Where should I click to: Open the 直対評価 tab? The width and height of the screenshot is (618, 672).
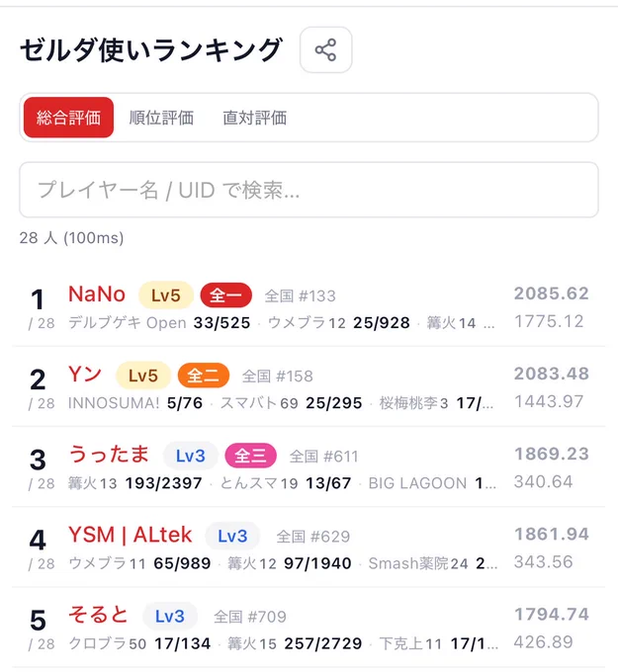tap(255, 118)
